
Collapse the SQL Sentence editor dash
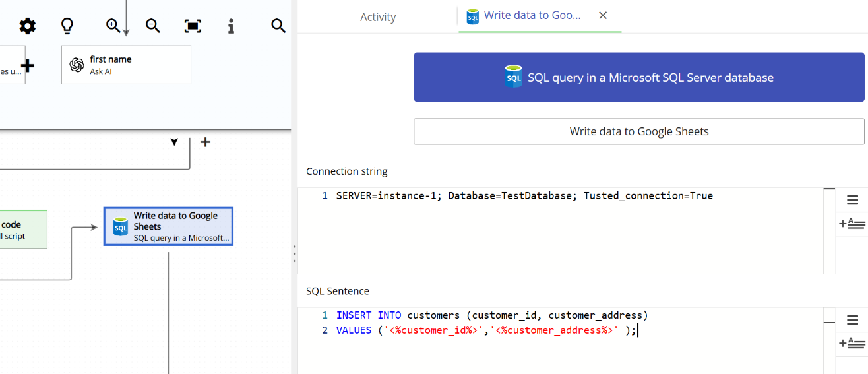click(x=830, y=323)
